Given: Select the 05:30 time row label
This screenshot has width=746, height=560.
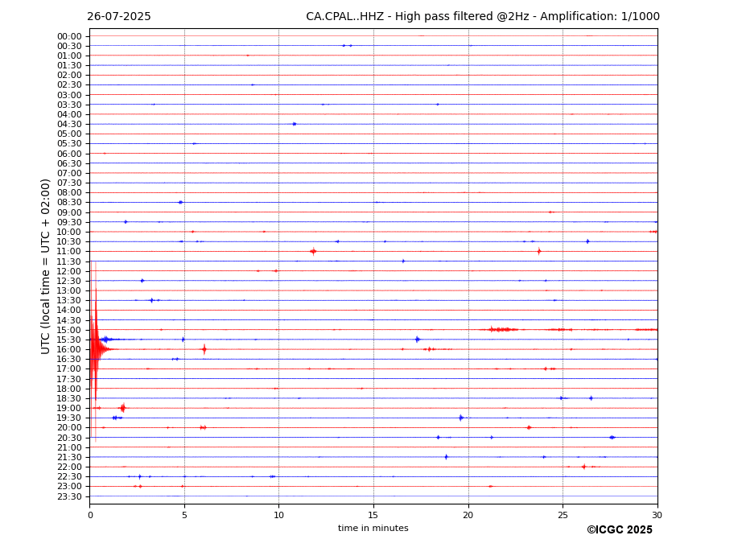Looking at the screenshot, I should point(69,144).
